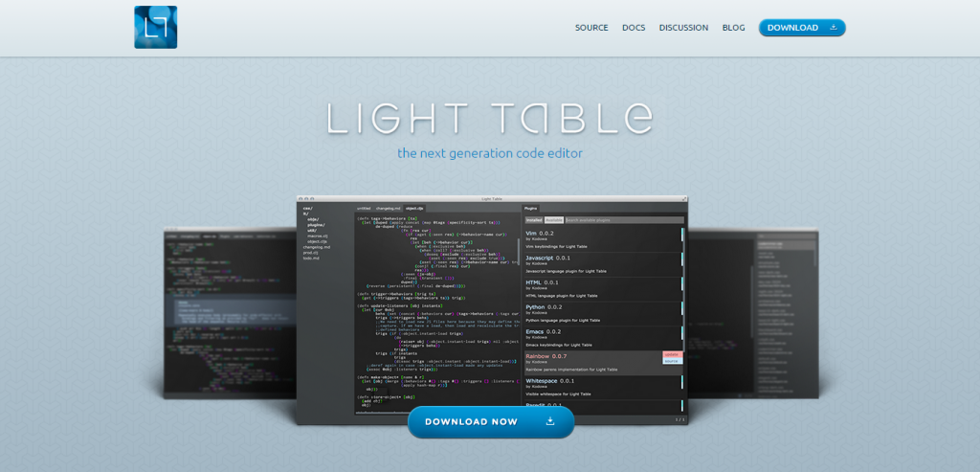Viewport: 980px width, 472px height.
Task: Click the DOWNLOAD NOW button
Action: [491, 421]
